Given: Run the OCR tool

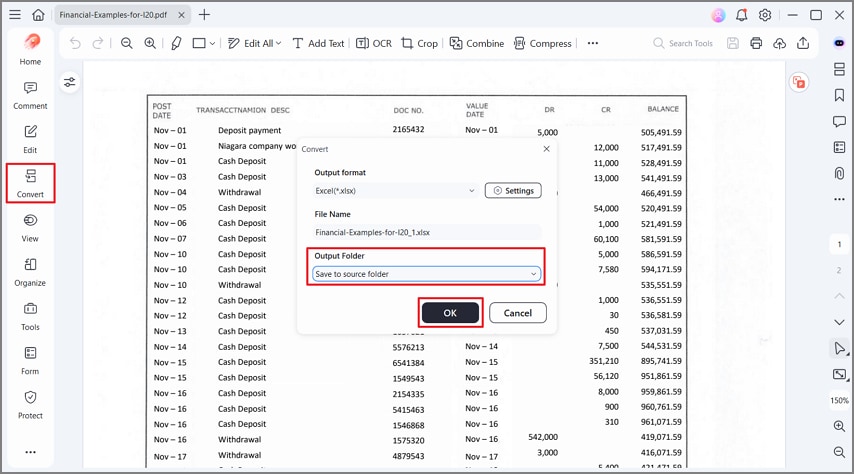Looking at the screenshot, I should (x=374, y=43).
